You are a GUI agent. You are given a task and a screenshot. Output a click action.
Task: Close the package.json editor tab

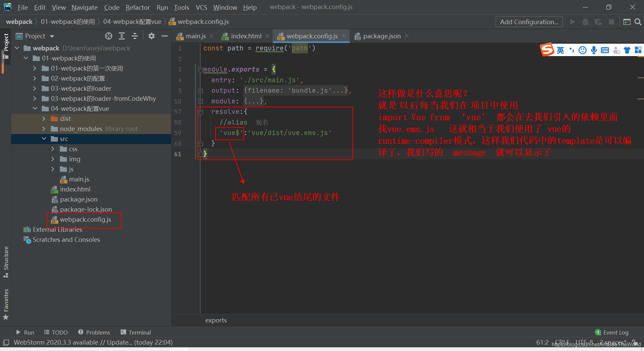tap(407, 36)
